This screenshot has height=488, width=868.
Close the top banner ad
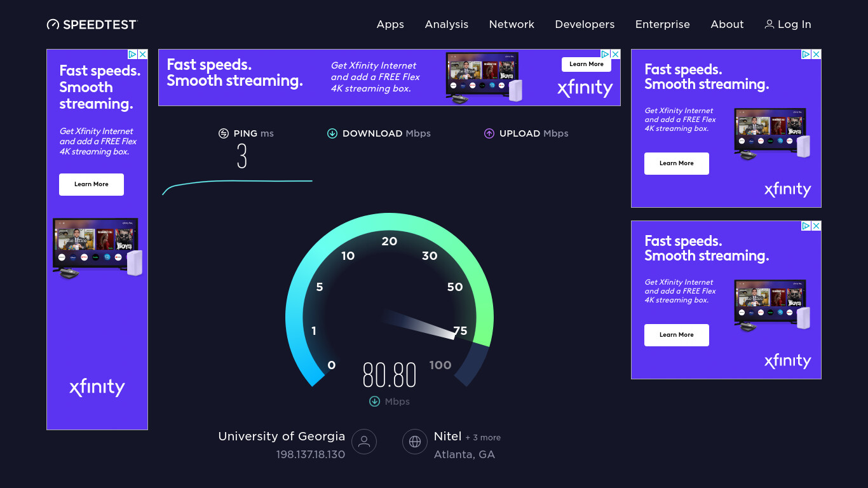[x=615, y=55]
